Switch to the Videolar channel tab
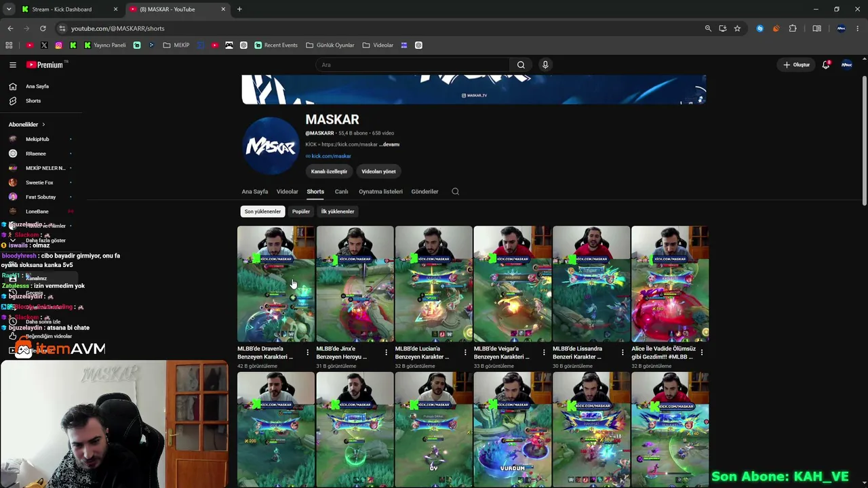The image size is (868, 488). pos(287,192)
